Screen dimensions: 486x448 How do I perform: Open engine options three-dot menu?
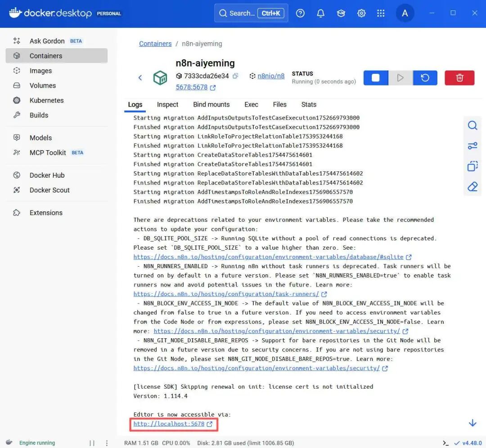107,443
